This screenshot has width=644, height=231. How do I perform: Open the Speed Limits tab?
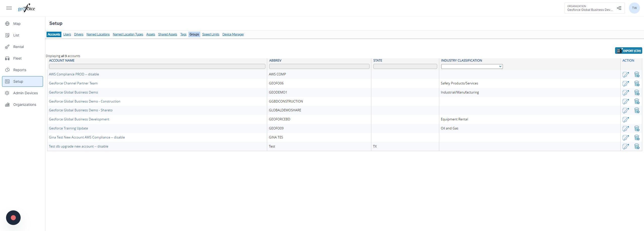pyautogui.click(x=211, y=34)
